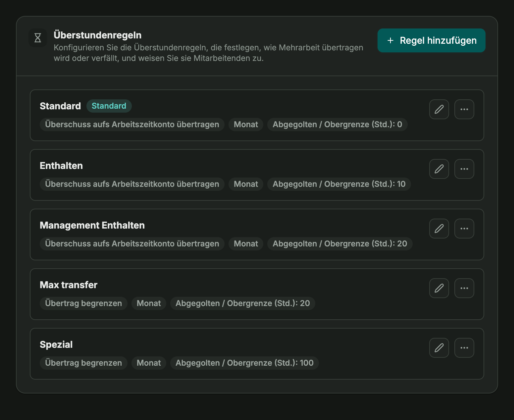This screenshot has height=420, width=514.
Task: Click the Monat tag in Max transfer
Action: [149, 303]
